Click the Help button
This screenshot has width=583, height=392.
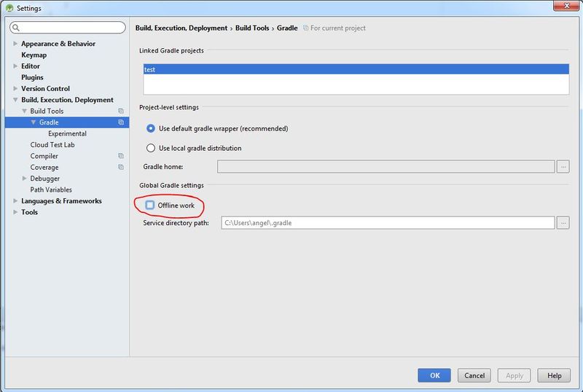[554, 375]
